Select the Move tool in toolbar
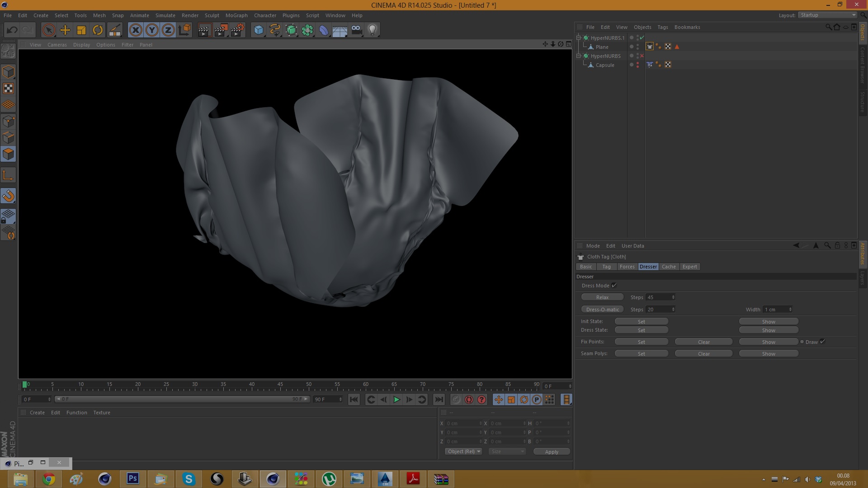 point(65,30)
